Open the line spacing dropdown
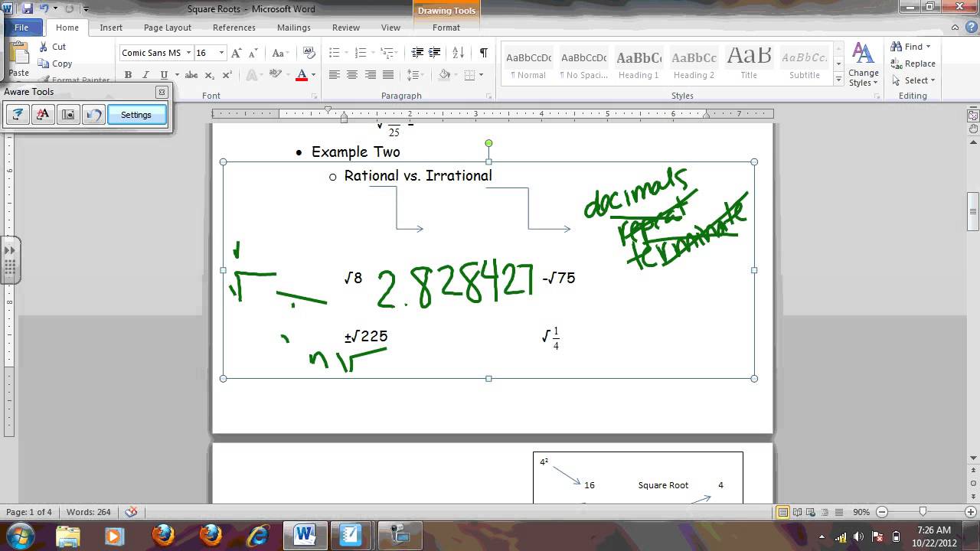The image size is (980, 551). [416, 75]
